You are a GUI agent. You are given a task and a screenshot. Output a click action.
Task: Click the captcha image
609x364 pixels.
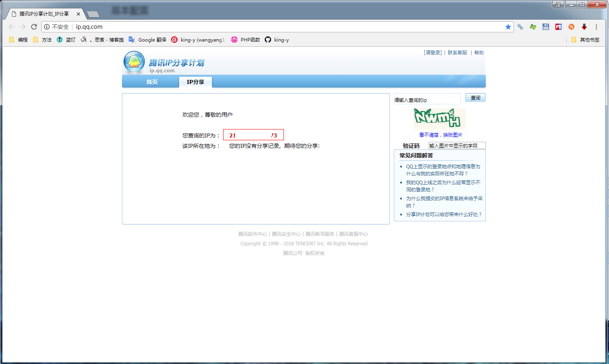440,118
